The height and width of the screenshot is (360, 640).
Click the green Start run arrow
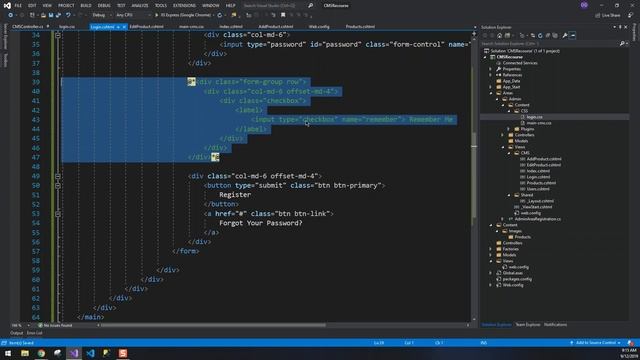point(156,15)
